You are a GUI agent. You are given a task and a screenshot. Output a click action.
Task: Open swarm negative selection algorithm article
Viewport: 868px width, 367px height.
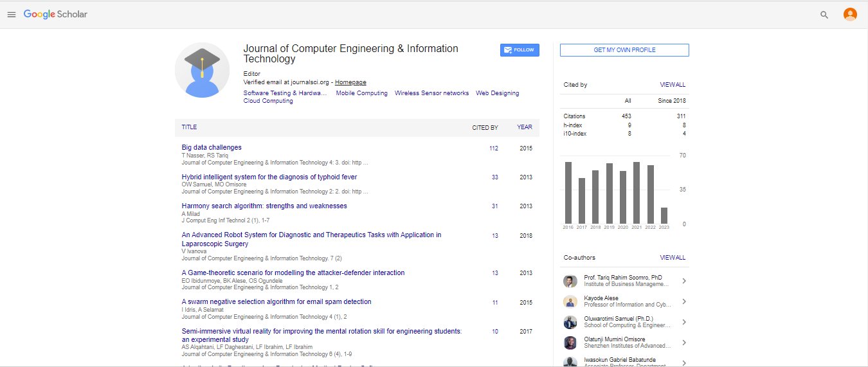pyautogui.click(x=276, y=301)
